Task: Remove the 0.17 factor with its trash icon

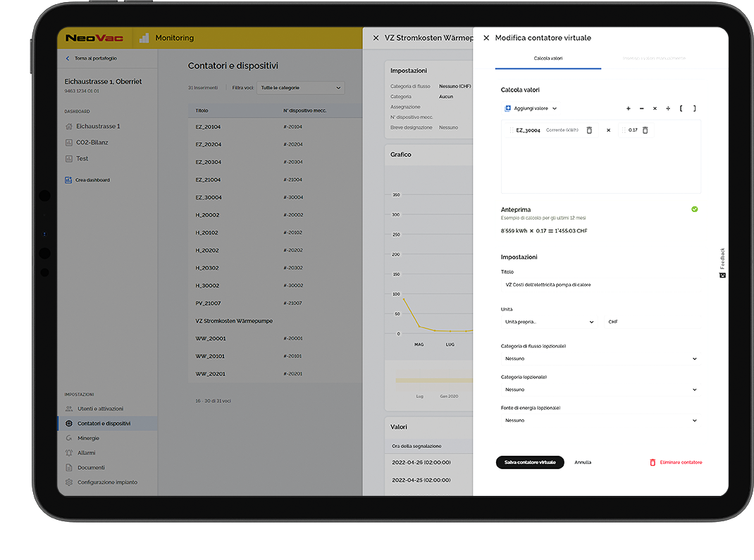Action: click(645, 130)
